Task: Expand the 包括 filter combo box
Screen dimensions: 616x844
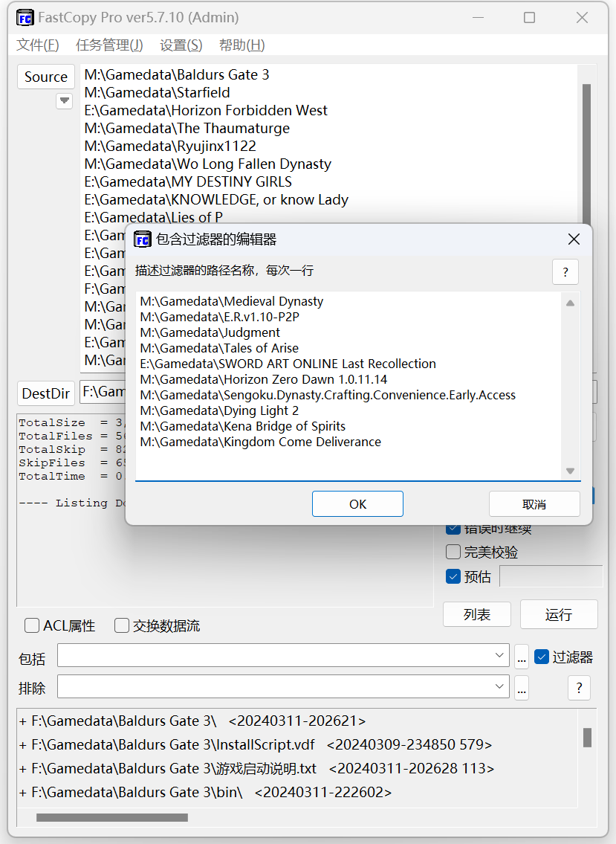Action: tap(499, 656)
